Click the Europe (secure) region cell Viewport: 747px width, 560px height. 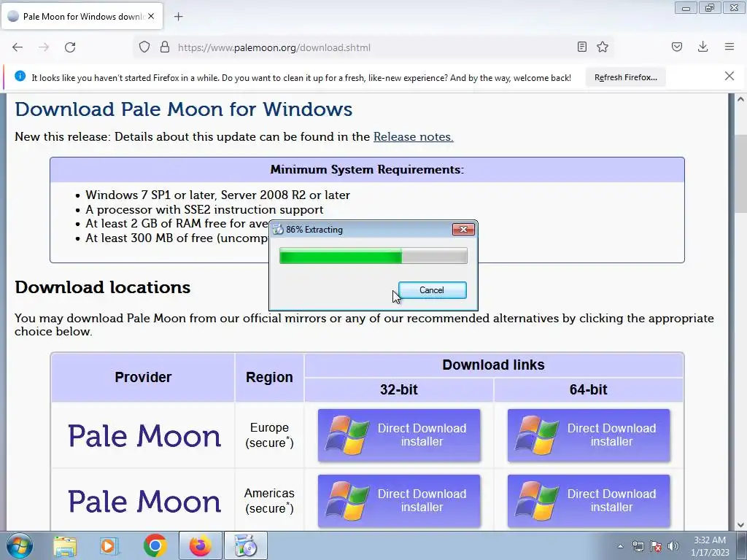[x=269, y=435]
